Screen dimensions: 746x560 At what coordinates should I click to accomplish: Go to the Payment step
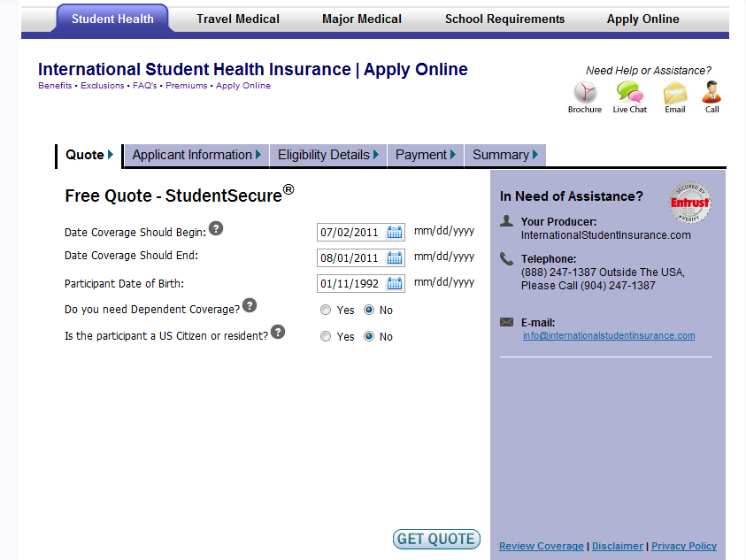(426, 155)
